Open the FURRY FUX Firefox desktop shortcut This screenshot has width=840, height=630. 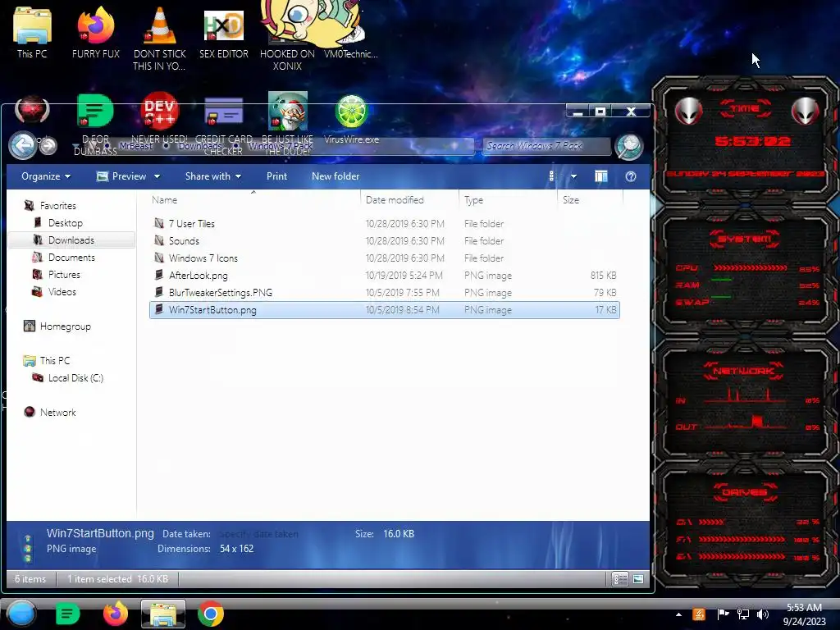coord(96,32)
